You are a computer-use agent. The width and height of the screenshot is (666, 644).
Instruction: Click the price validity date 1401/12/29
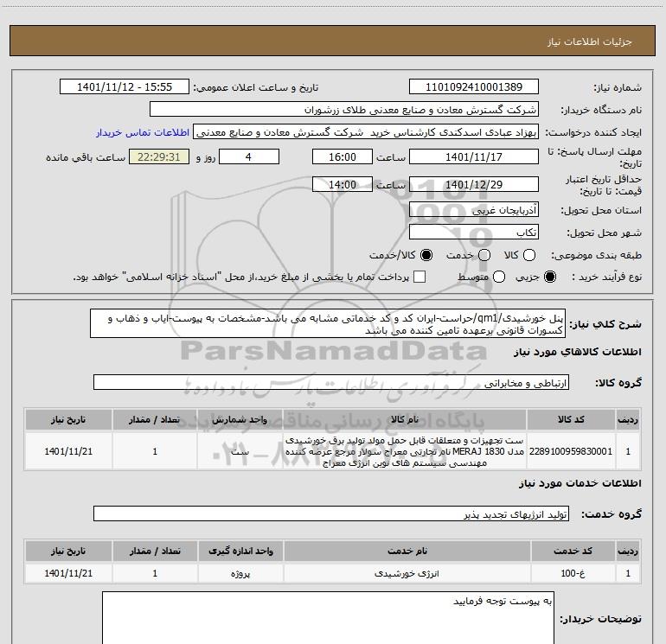pos(474,185)
